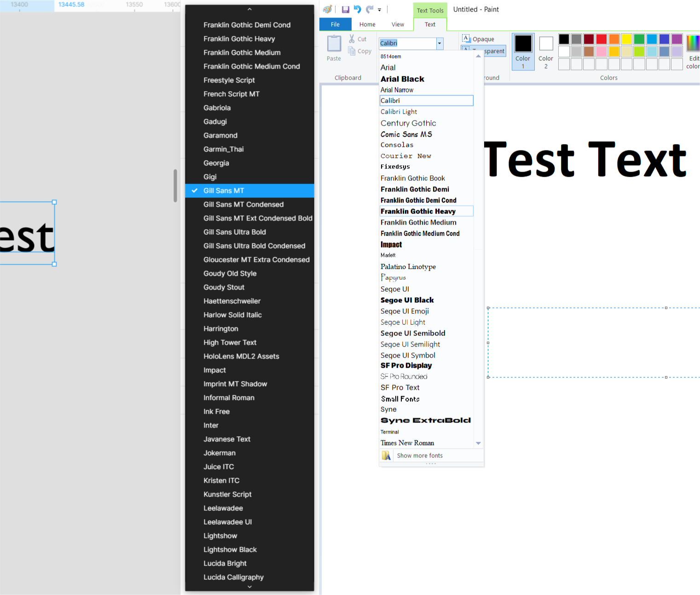Choose Times New Roman in Paint font list
Screen dimensions: 700x595
(x=426, y=443)
